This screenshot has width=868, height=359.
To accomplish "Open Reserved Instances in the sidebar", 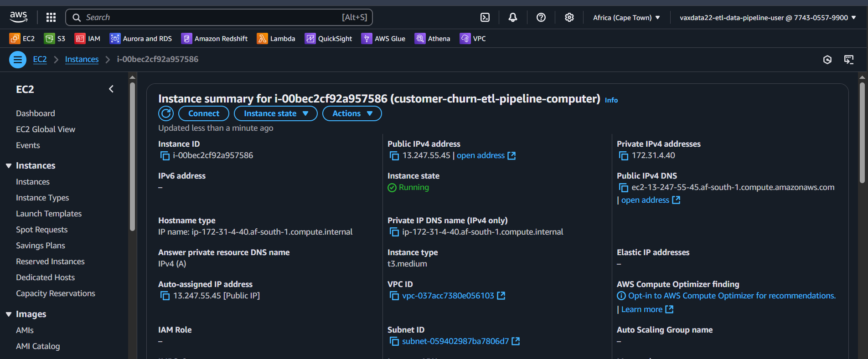I will 50,262.
